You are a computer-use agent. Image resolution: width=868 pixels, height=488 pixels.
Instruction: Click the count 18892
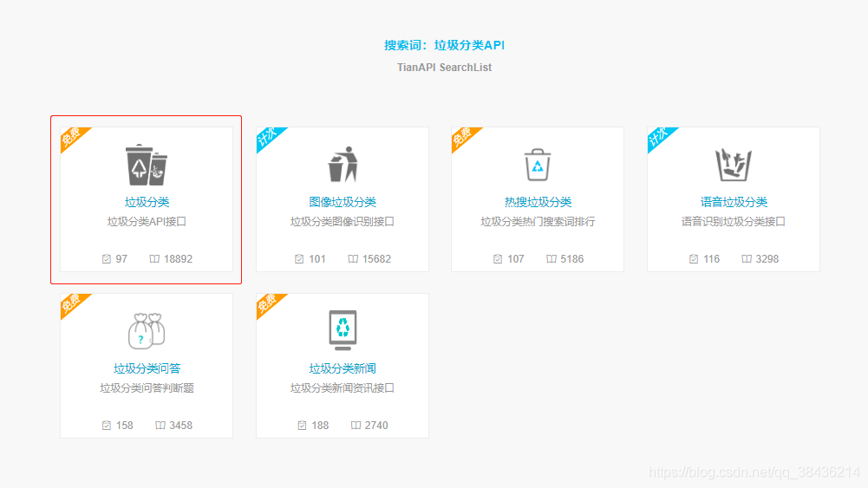point(179,259)
